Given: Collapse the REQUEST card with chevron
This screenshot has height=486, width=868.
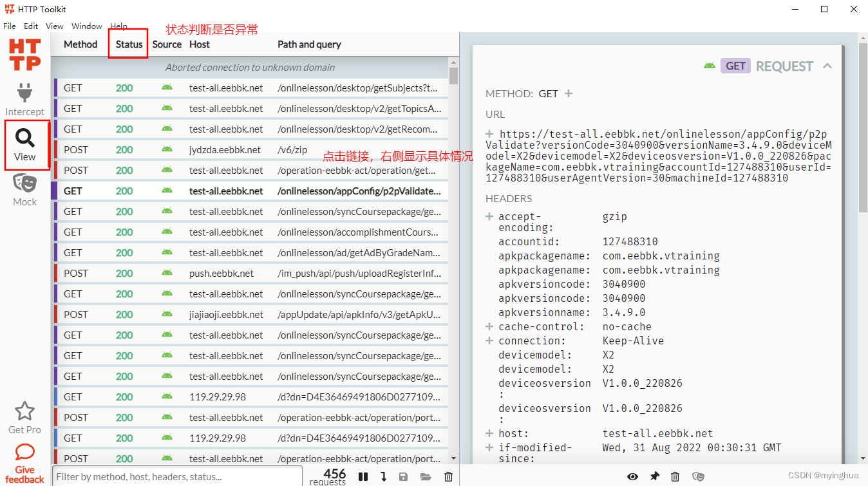Looking at the screenshot, I should coord(827,66).
